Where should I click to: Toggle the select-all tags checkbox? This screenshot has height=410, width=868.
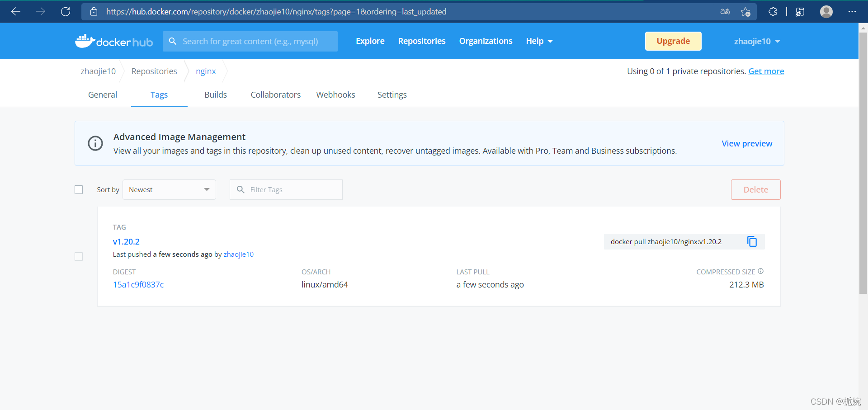pos(79,189)
